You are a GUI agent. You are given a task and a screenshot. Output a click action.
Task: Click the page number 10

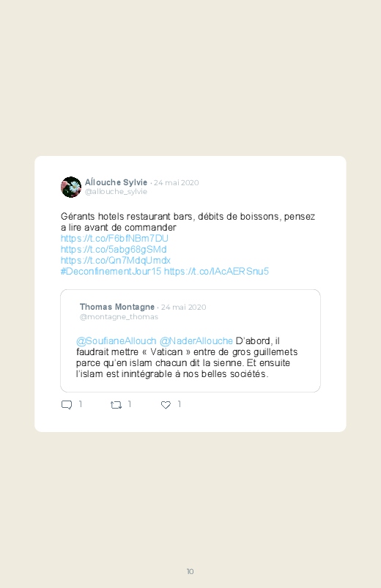click(x=190, y=571)
